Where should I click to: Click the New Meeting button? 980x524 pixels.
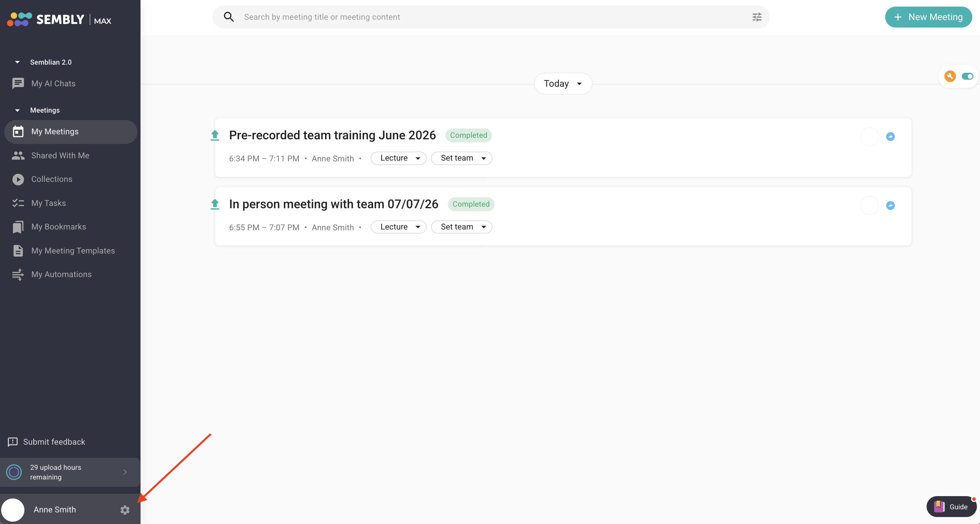pos(928,17)
